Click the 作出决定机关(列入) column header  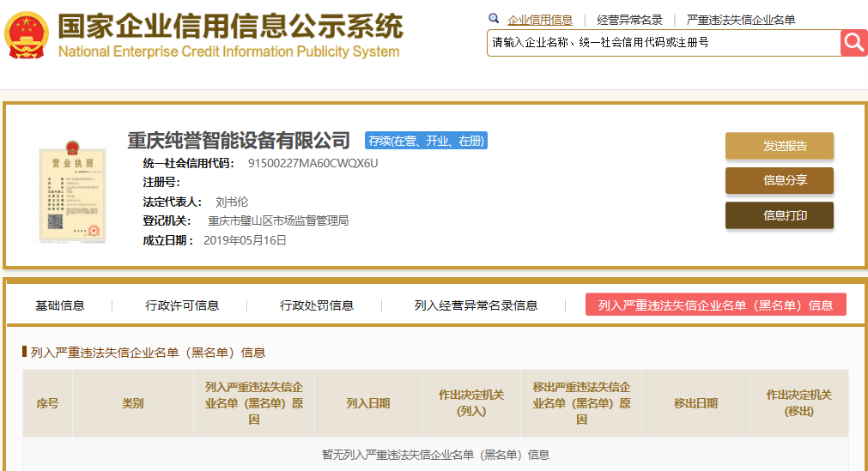[x=471, y=403]
